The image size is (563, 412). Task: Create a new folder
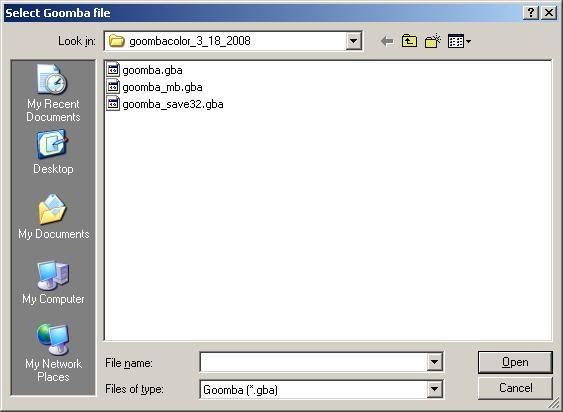pyautogui.click(x=432, y=41)
